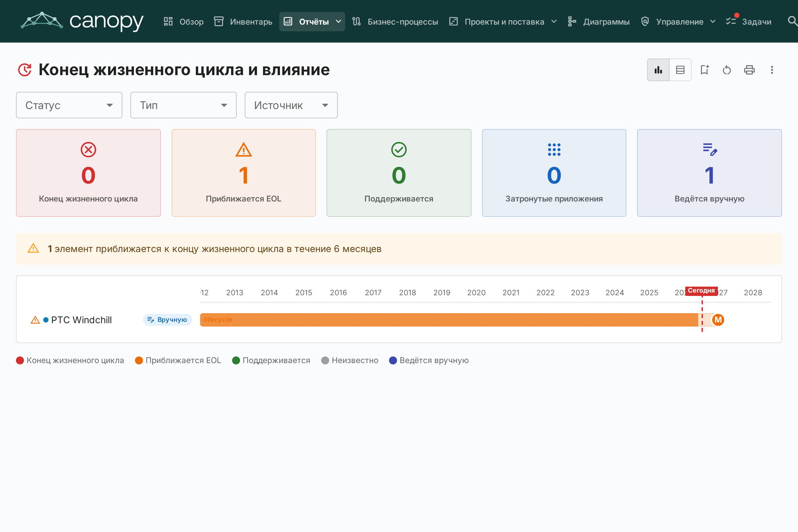Viewport: 798px width, 532px height.
Task: Select the Ведётся вручную summary card
Action: pyautogui.click(x=710, y=173)
